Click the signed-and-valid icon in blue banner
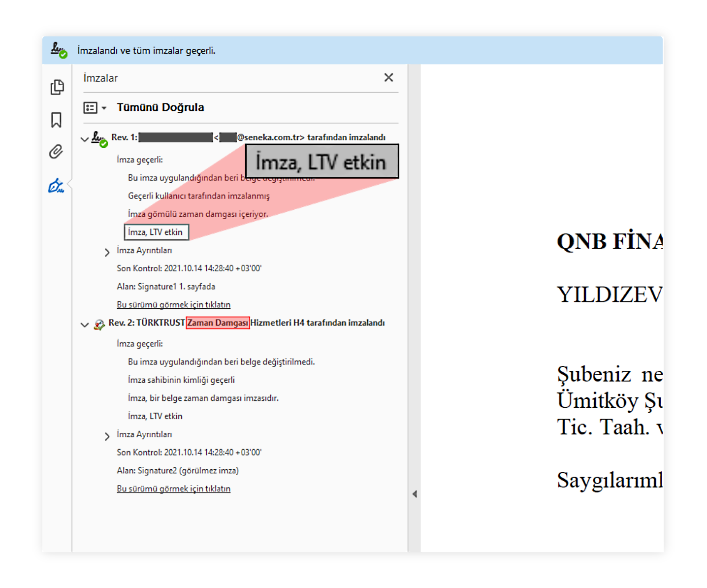Screen dimensions: 707x588 (x=59, y=50)
